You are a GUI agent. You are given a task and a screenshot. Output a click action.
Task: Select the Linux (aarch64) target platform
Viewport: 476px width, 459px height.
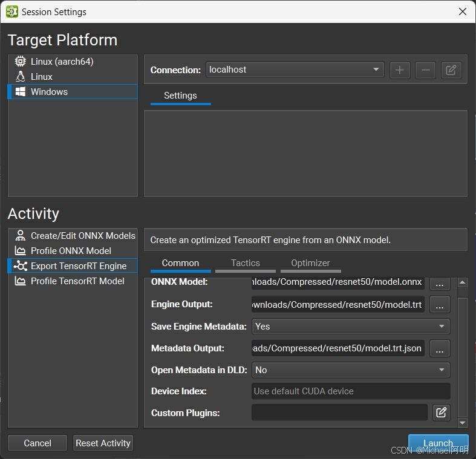[x=73, y=62]
